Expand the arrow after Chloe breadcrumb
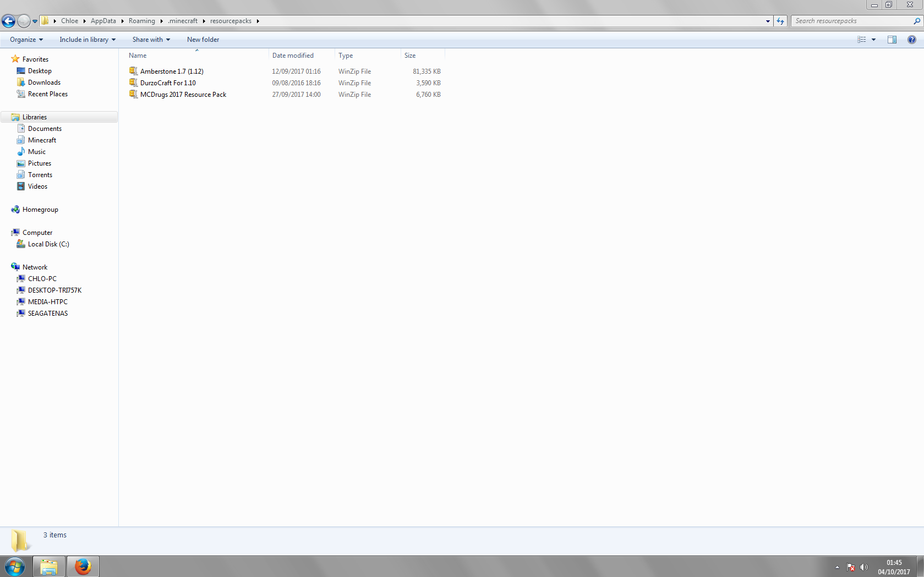The width and height of the screenshot is (924, 577). click(84, 21)
